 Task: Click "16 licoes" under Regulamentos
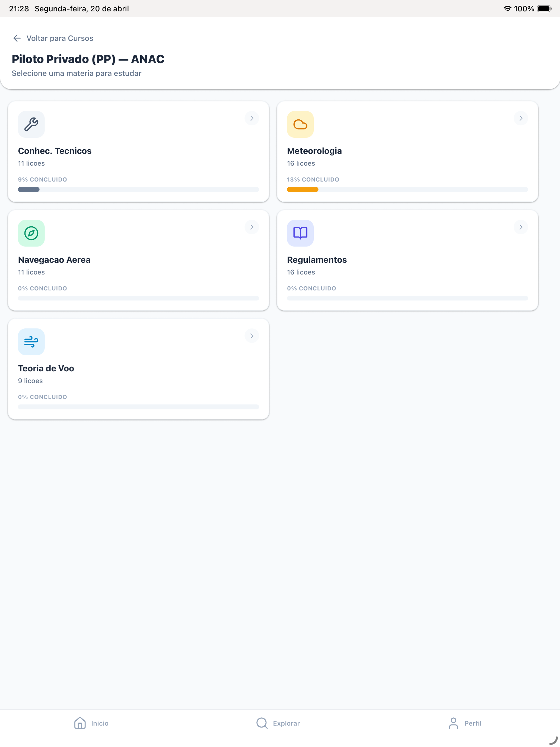[301, 272]
